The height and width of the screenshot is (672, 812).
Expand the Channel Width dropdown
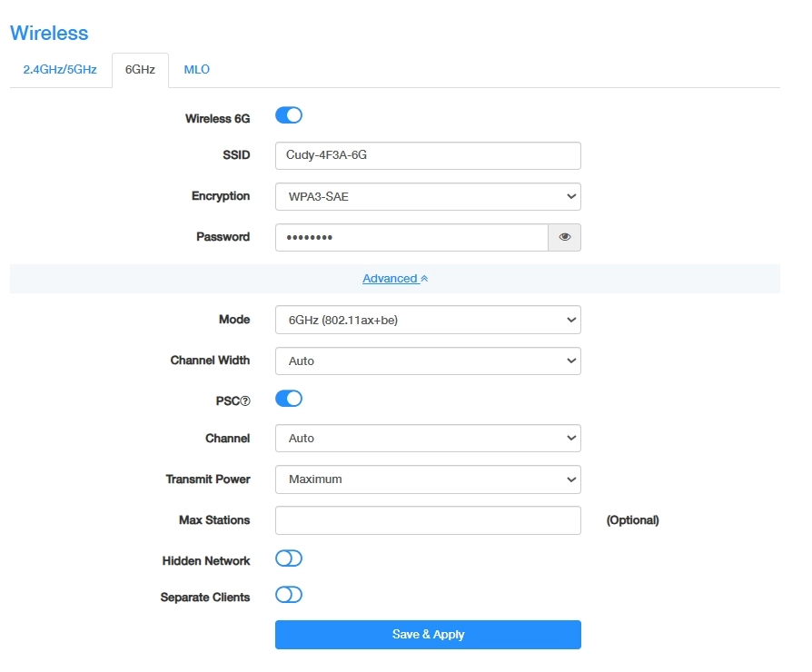click(x=428, y=361)
